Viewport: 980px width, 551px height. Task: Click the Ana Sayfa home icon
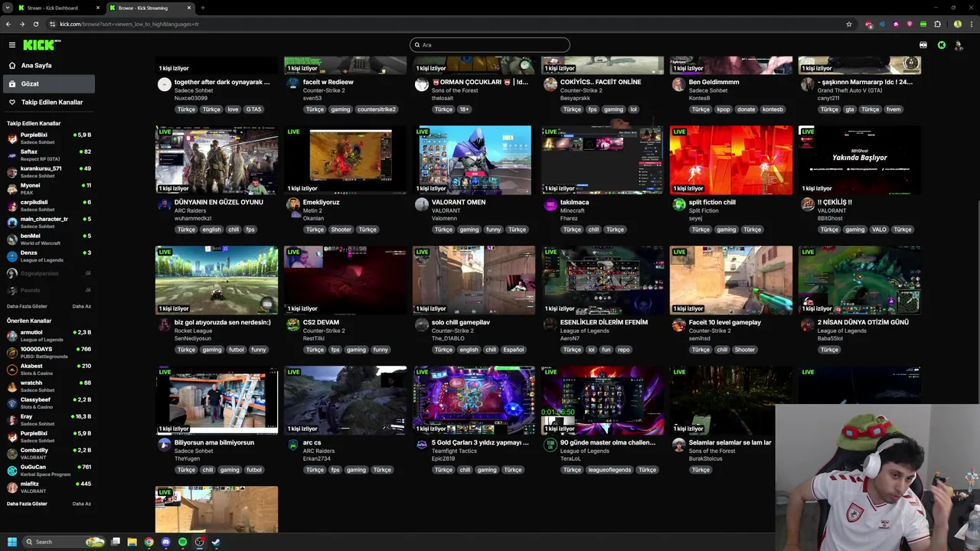pos(12,66)
